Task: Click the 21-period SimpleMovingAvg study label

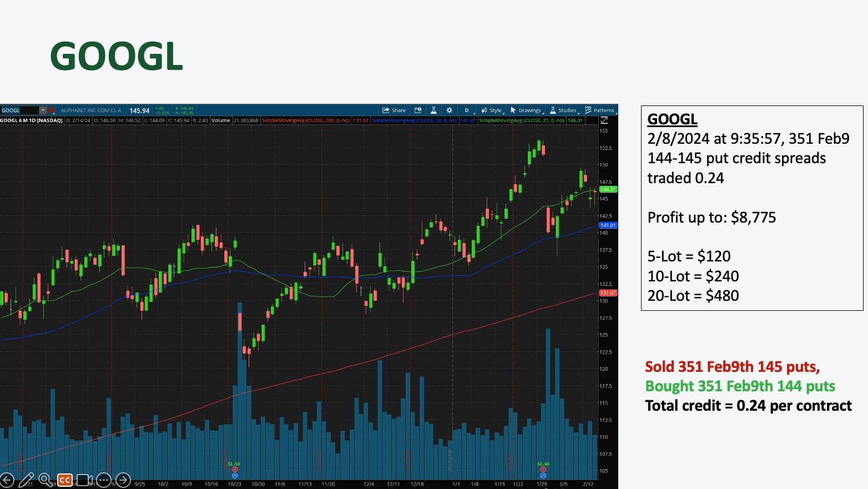Action: 522,120
